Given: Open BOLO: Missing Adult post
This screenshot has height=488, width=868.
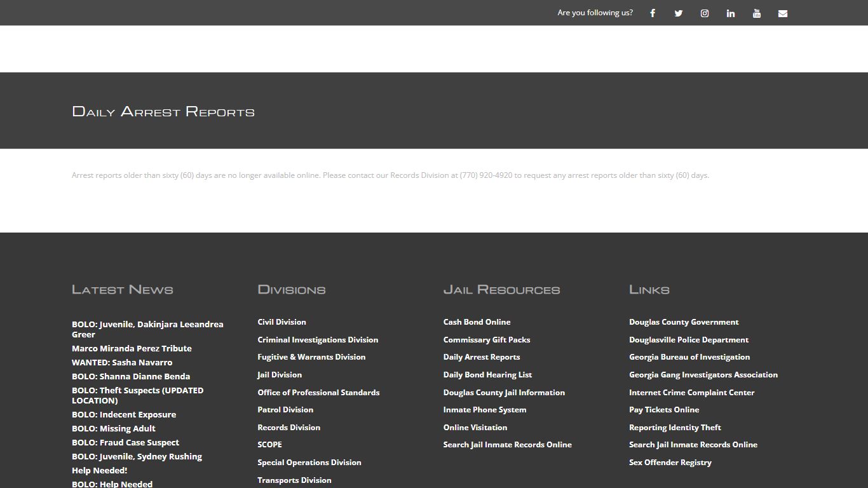Looking at the screenshot, I should coord(114,428).
